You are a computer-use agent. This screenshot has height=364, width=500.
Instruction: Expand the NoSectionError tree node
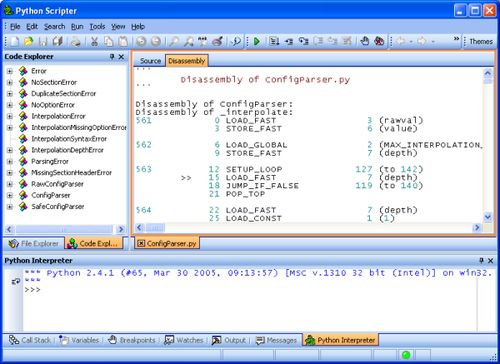point(10,82)
